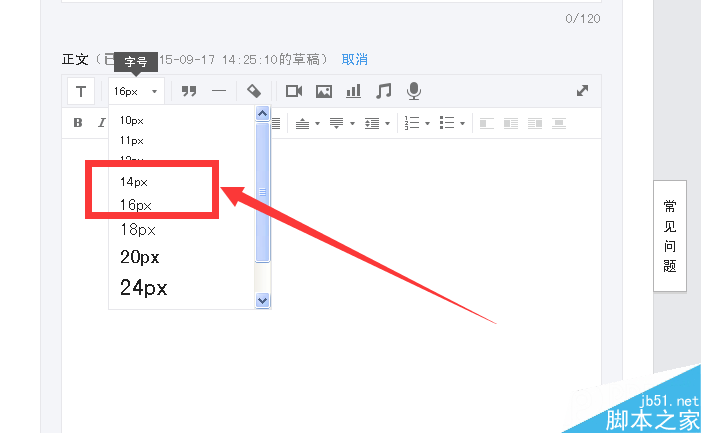
Task: Insert a horizontal divider line
Action: [x=219, y=91]
